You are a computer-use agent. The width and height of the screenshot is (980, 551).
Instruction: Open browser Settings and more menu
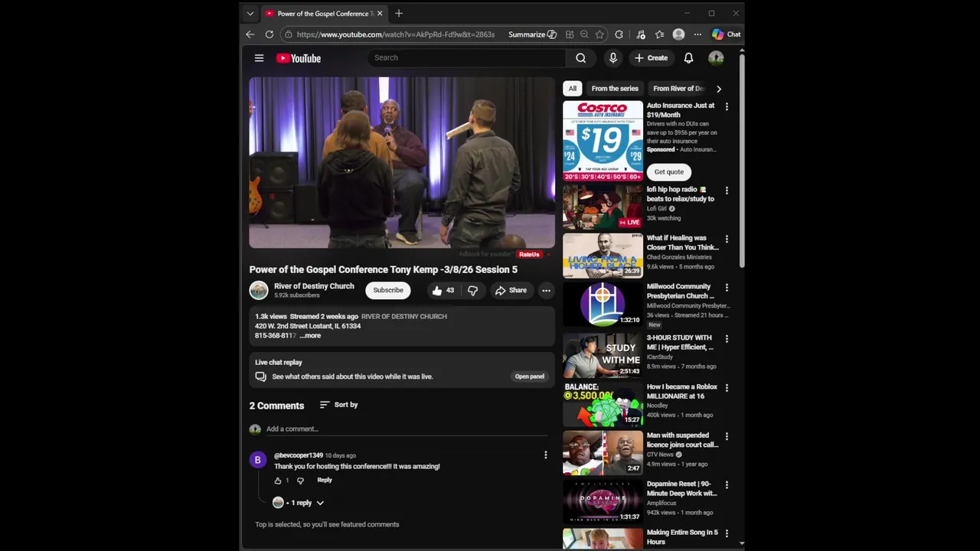[x=697, y=34]
